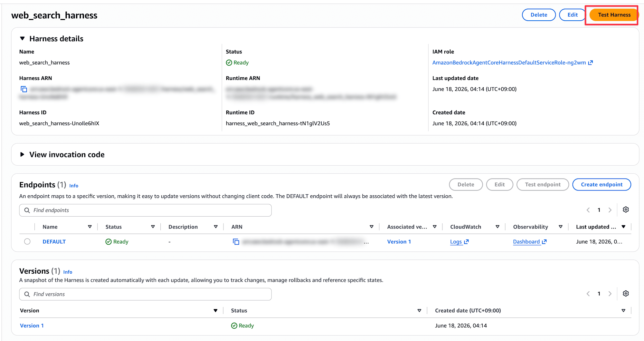Click the search icon in Find endpoints
This screenshot has height=341, width=644.
click(x=27, y=210)
